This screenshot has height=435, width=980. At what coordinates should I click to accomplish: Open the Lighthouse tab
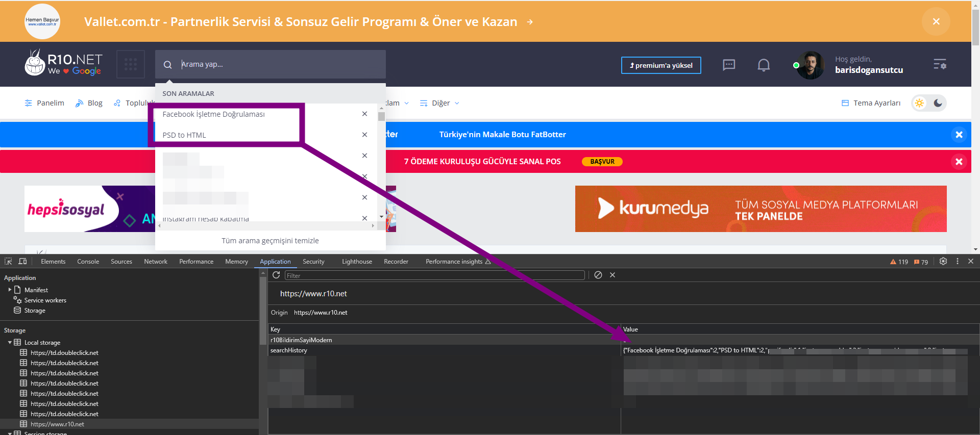click(x=357, y=262)
